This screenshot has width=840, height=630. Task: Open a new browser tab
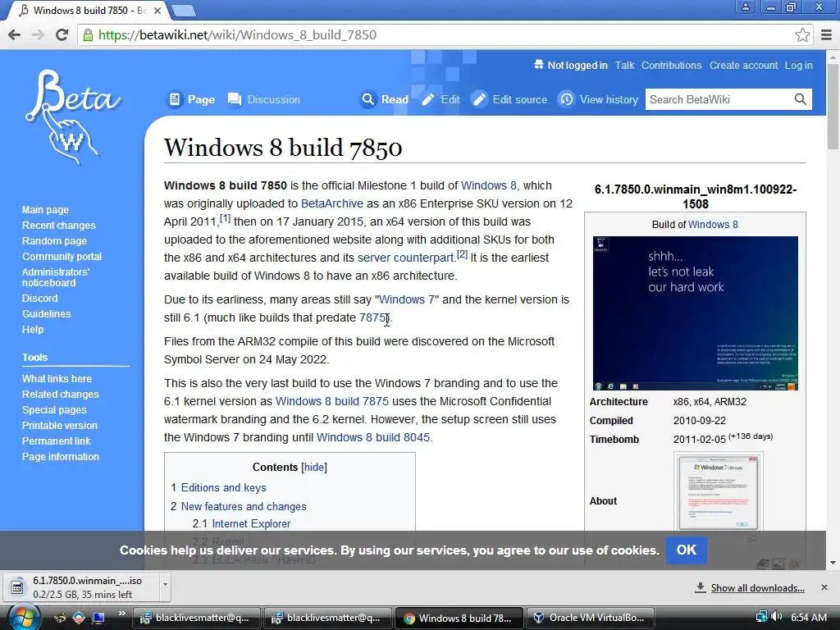[183, 10]
